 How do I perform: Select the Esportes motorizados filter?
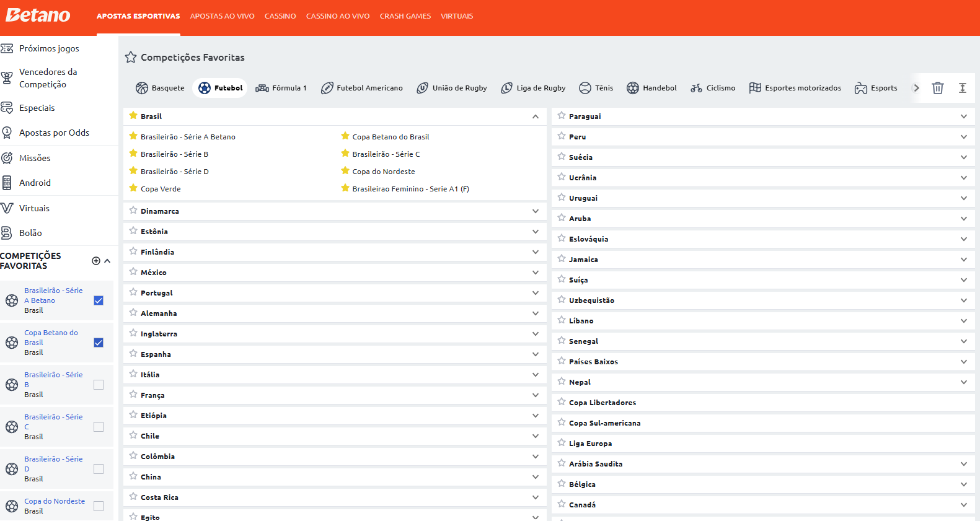(795, 88)
